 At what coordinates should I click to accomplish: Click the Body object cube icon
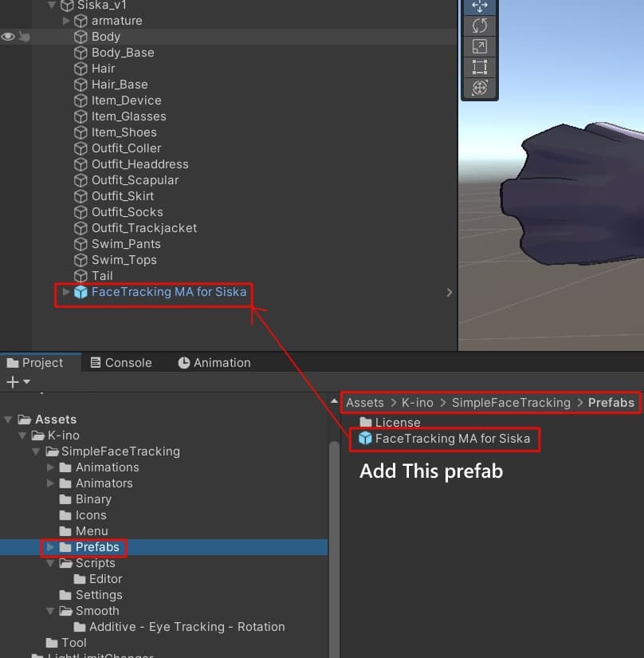(x=80, y=37)
